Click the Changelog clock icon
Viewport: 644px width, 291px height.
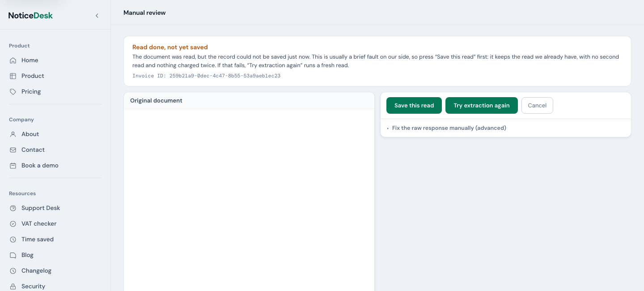[13, 271]
